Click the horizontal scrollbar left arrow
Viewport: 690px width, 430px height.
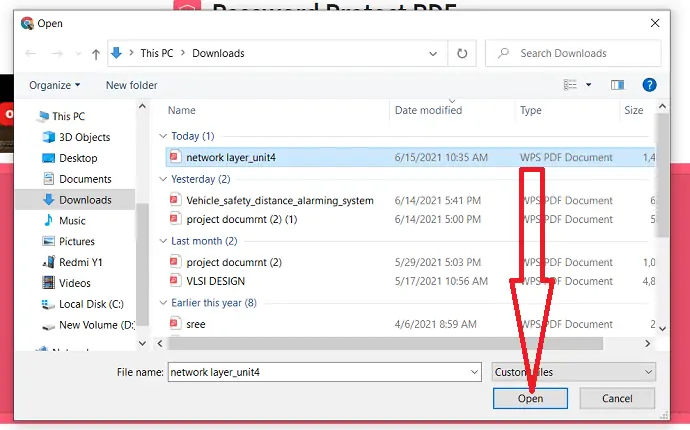click(x=160, y=343)
